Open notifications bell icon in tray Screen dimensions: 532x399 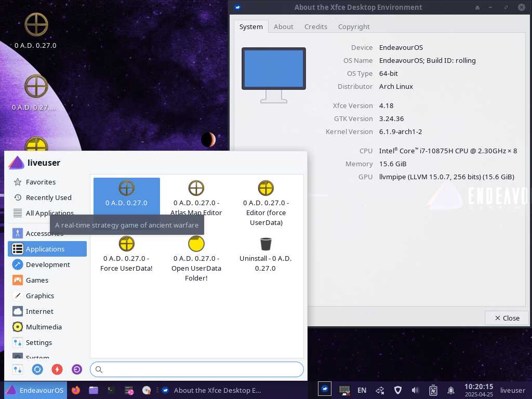coord(451,390)
